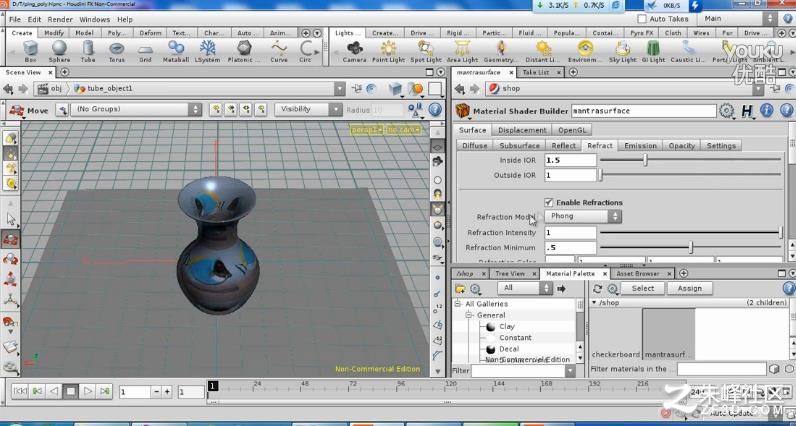Click the shader name field mantrasurface

point(643,111)
